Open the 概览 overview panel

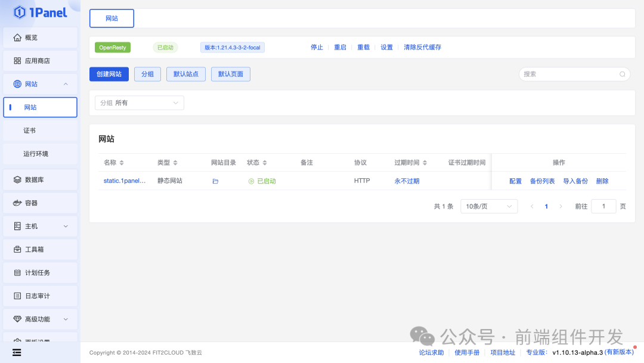coord(39,37)
